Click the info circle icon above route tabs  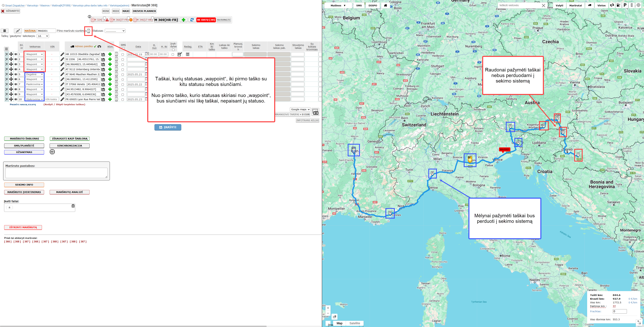coord(89,16)
